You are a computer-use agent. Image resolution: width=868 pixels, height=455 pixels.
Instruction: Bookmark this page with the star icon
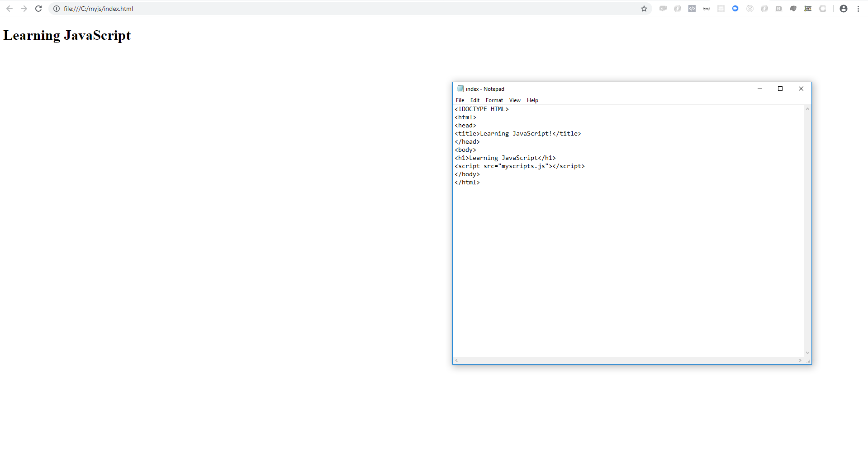(x=644, y=9)
